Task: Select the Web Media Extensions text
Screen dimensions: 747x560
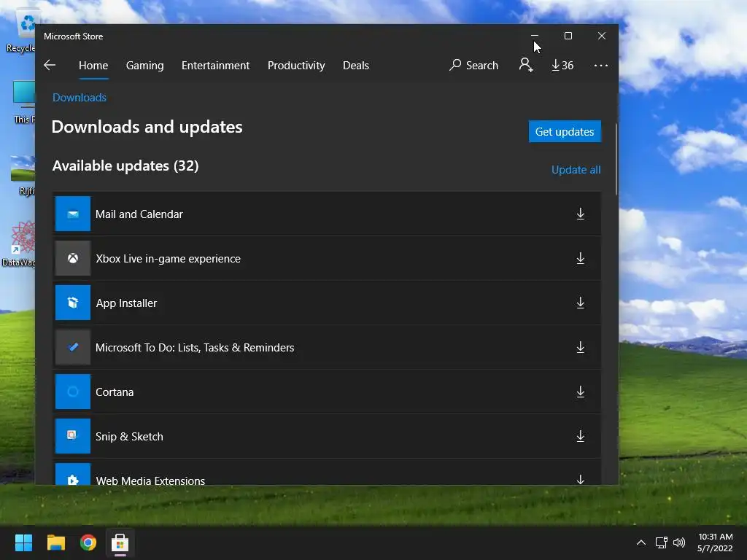Action: (x=150, y=480)
